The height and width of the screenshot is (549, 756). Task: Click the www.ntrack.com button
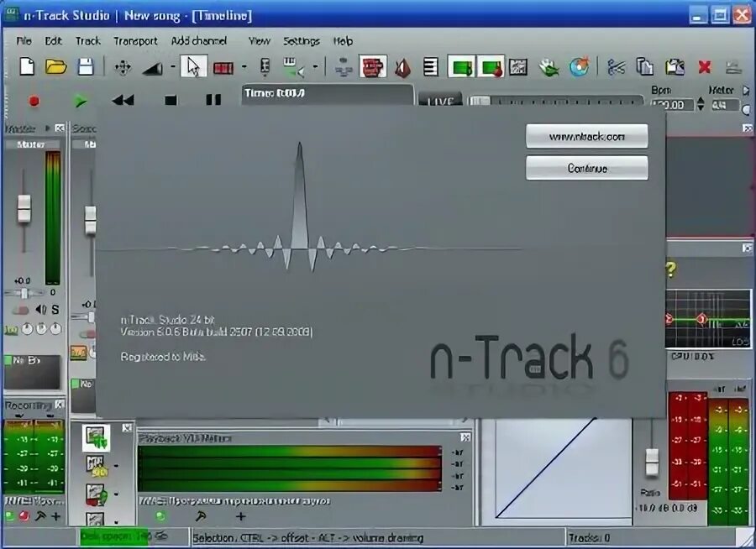[x=587, y=136]
